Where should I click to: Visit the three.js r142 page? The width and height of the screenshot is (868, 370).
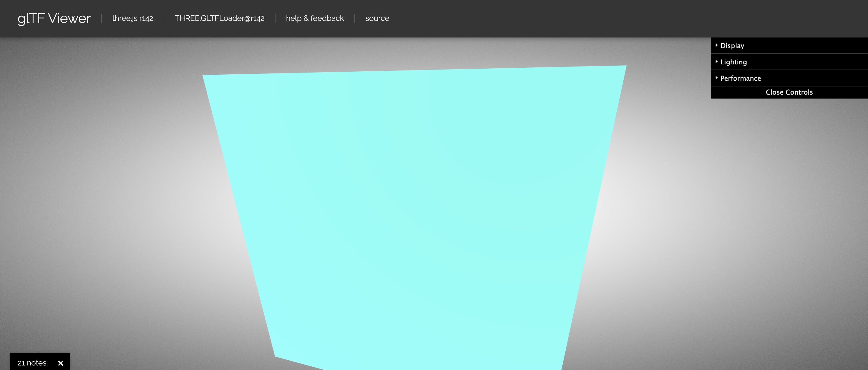click(132, 18)
